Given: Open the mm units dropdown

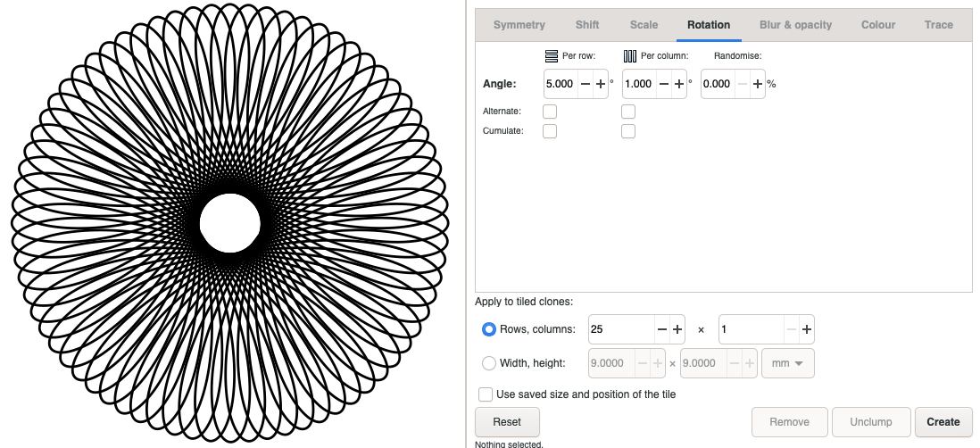Looking at the screenshot, I should [x=787, y=363].
